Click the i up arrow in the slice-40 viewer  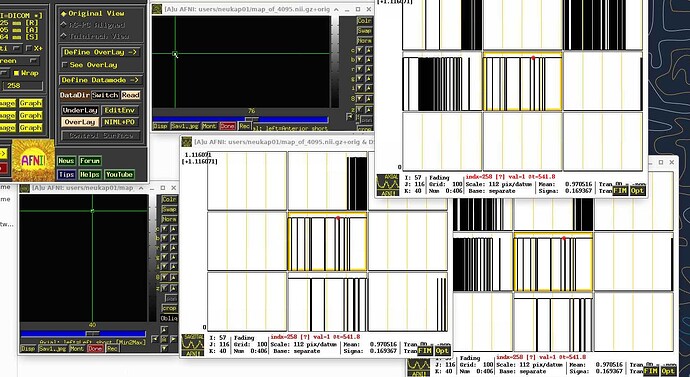pyautogui.click(x=173, y=267)
